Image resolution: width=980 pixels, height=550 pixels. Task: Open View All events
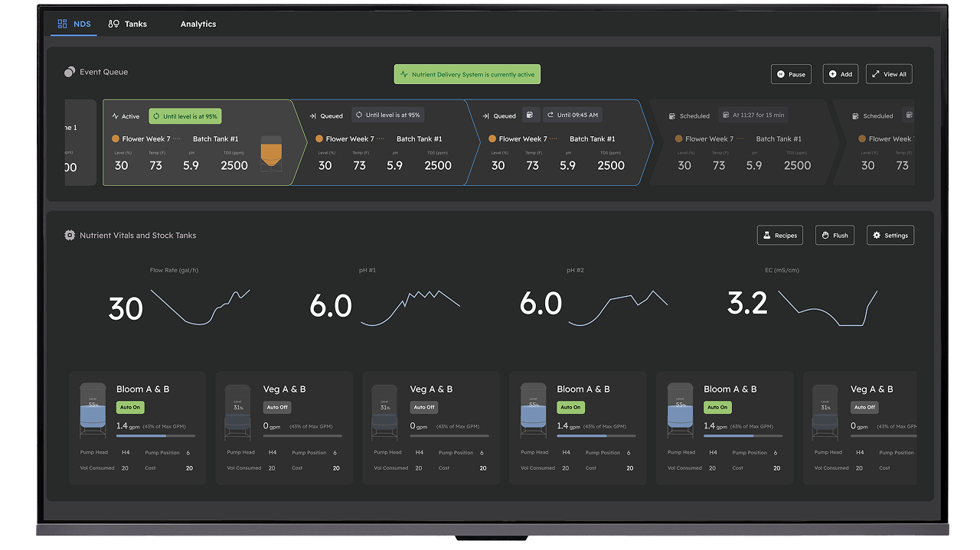[889, 74]
